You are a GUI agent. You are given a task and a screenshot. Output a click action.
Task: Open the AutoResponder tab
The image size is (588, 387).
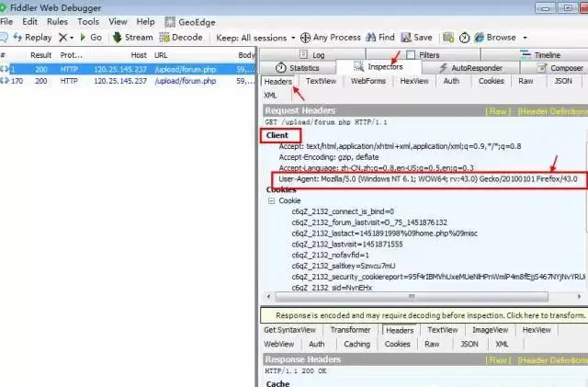pyautogui.click(x=470, y=68)
